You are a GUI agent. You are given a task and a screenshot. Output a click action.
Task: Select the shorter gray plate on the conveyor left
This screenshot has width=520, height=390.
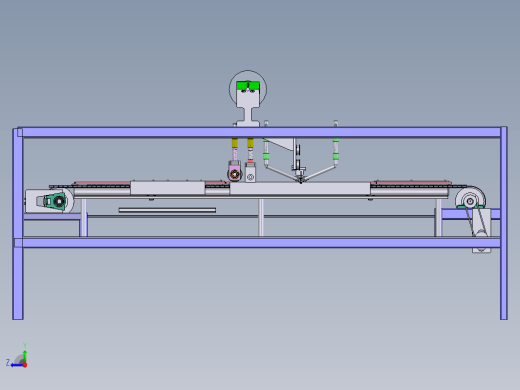(168, 188)
